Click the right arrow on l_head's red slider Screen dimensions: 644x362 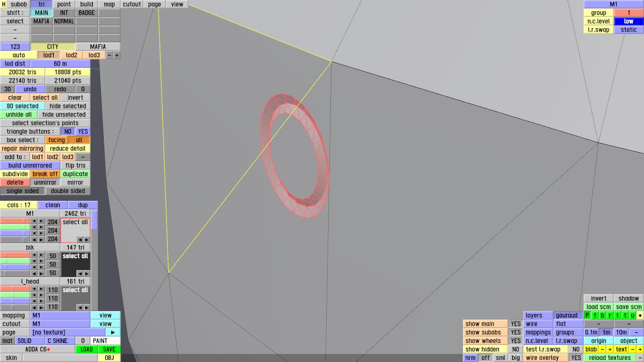[41, 289]
